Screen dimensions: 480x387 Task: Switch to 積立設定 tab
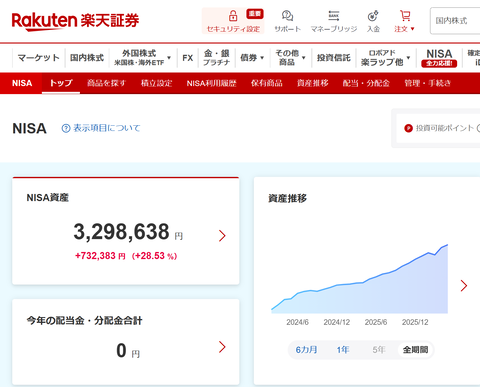pyautogui.click(x=156, y=83)
